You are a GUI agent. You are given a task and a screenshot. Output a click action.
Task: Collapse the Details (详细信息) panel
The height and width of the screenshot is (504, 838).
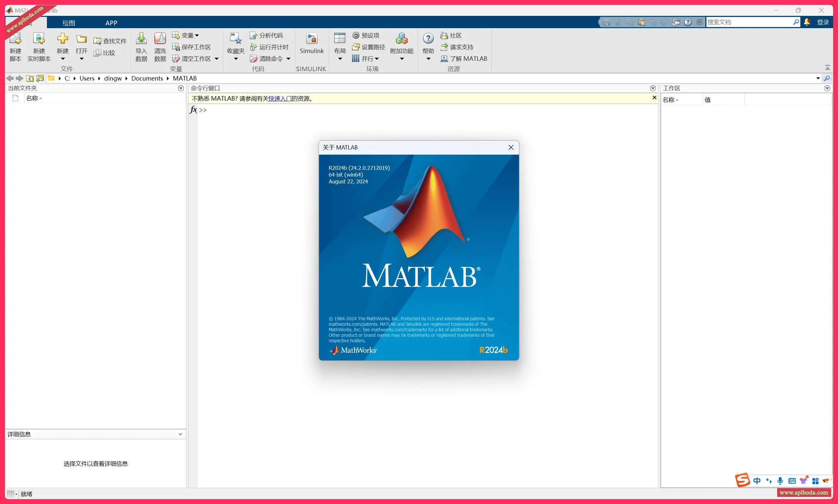coord(180,434)
